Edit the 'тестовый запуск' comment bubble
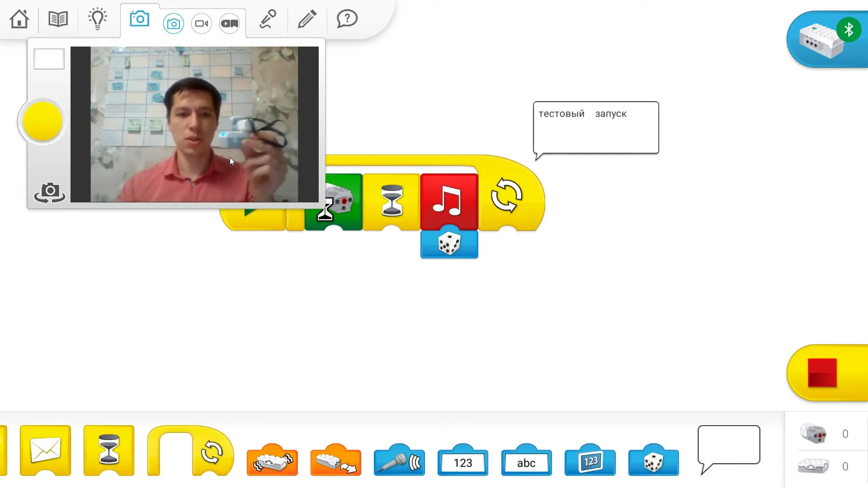The width and height of the screenshot is (868, 488). click(x=596, y=128)
